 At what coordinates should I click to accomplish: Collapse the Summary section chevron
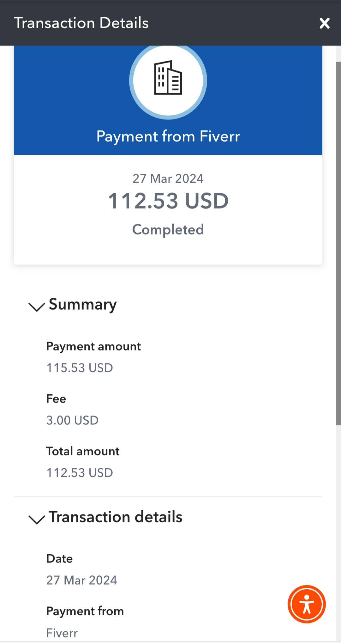[37, 307]
